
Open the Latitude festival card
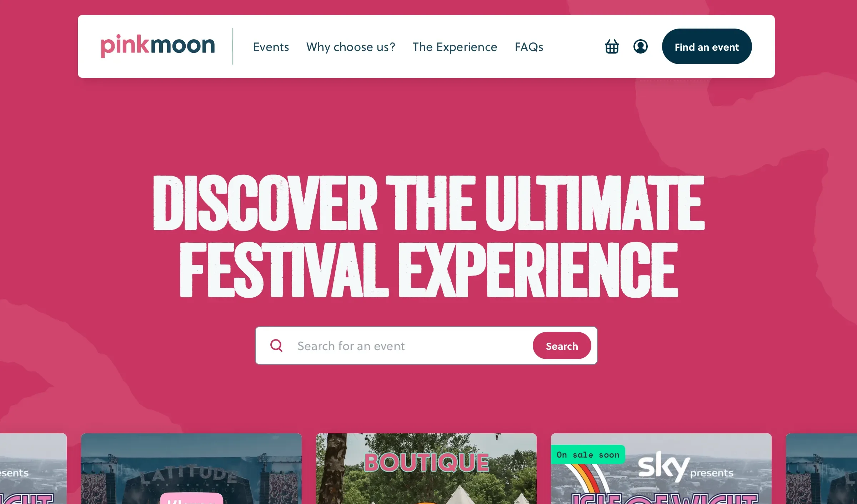191,469
